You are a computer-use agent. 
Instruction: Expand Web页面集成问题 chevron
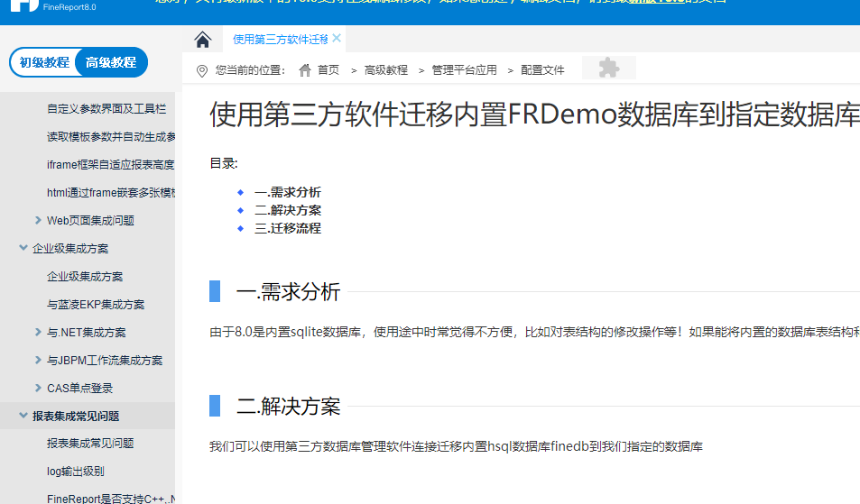click(x=38, y=220)
